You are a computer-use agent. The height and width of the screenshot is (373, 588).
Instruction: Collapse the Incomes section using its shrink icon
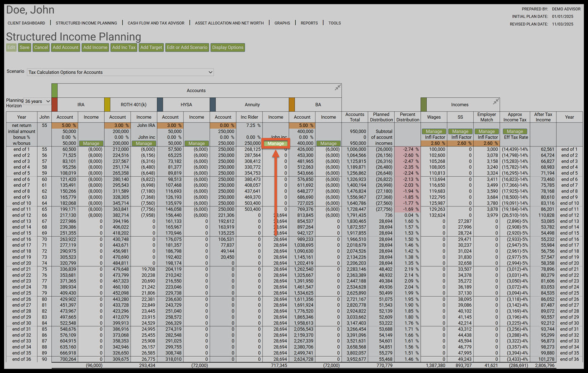coord(496,102)
